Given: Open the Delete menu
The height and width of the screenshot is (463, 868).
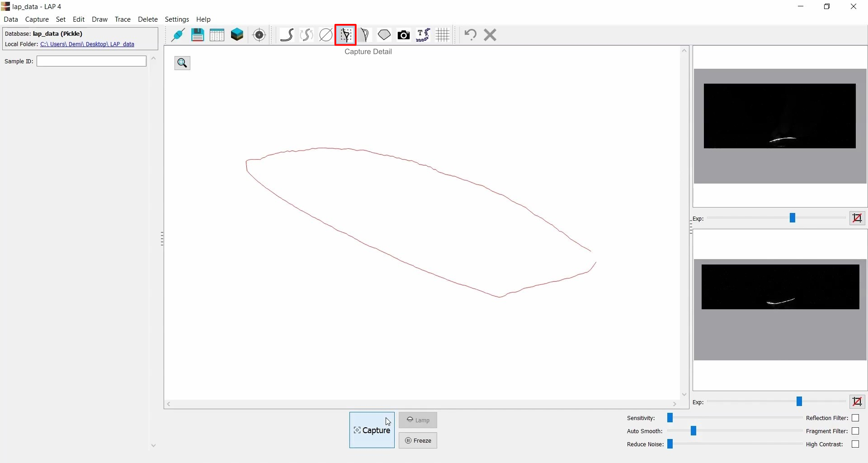Looking at the screenshot, I should pos(148,19).
